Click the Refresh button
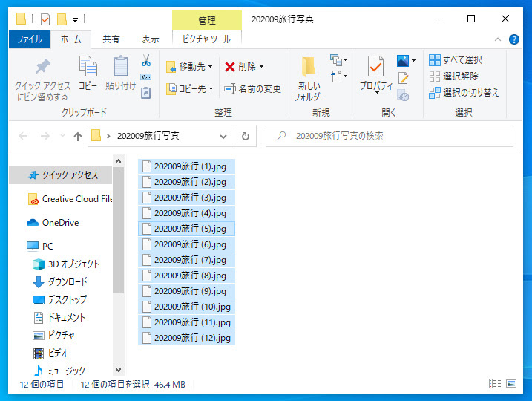Image resolution: width=532 pixels, height=401 pixels. click(x=246, y=136)
